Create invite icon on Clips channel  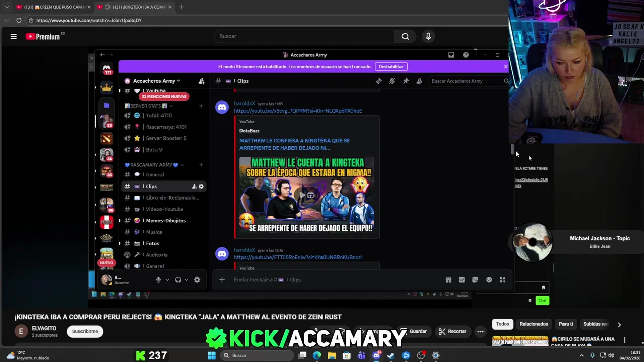coord(194,186)
